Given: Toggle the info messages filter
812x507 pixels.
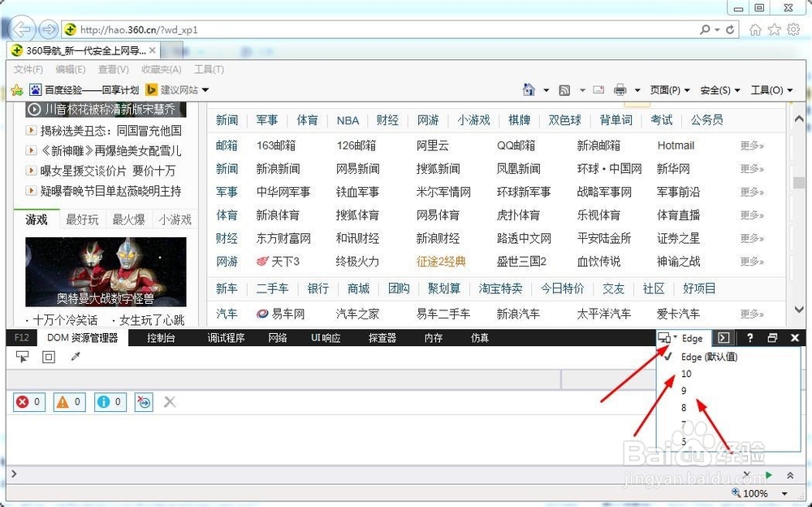Looking at the screenshot, I should (110, 401).
